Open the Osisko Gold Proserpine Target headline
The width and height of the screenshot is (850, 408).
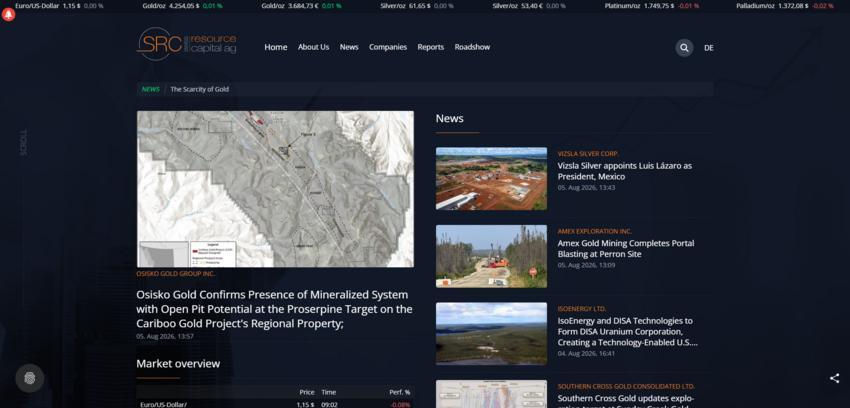pyautogui.click(x=274, y=309)
